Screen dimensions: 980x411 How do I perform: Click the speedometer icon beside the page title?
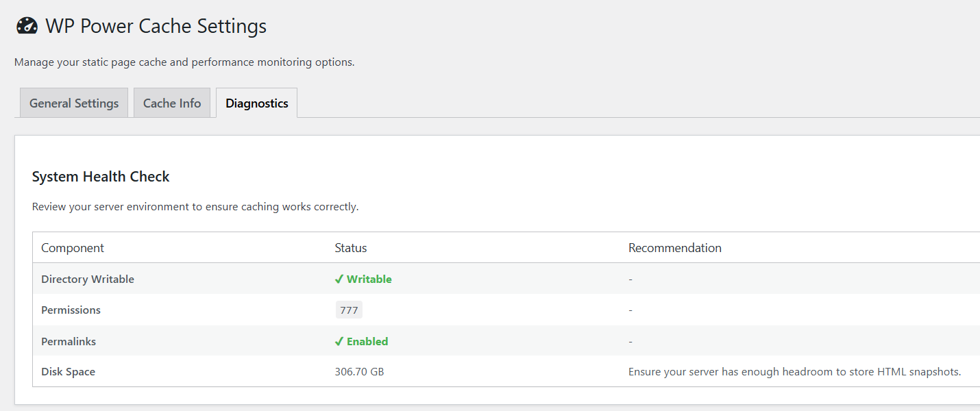[x=27, y=26]
